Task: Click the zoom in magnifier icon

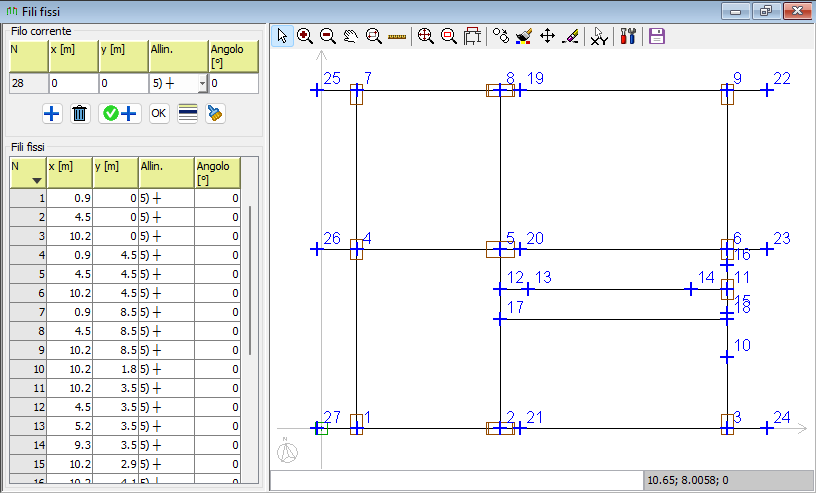Action: point(305,36)
